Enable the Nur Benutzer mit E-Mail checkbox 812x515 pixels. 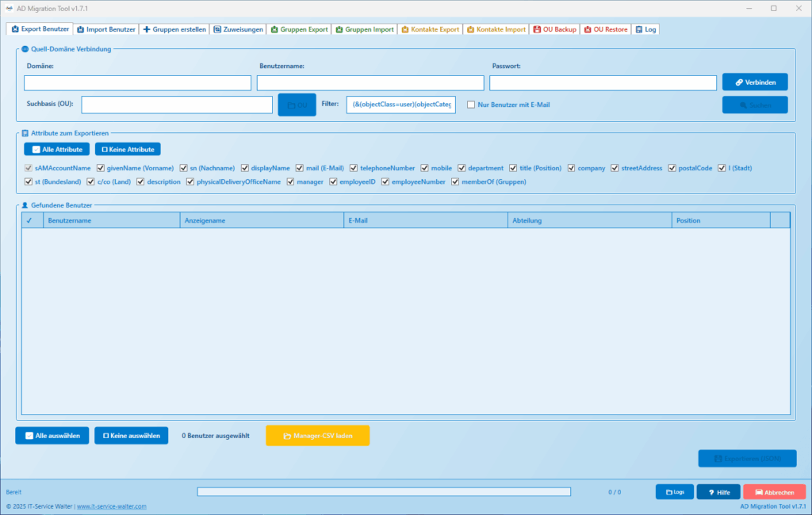(x=469, y=104)
